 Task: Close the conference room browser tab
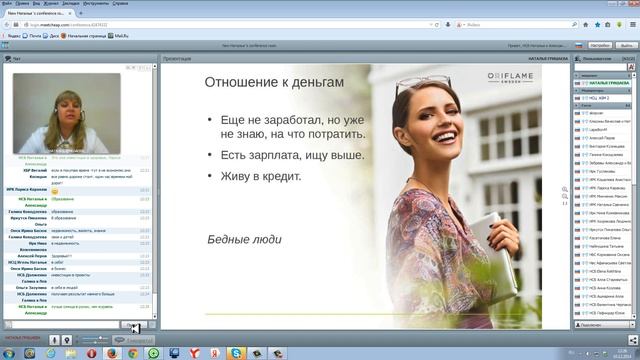pos(70,13)
